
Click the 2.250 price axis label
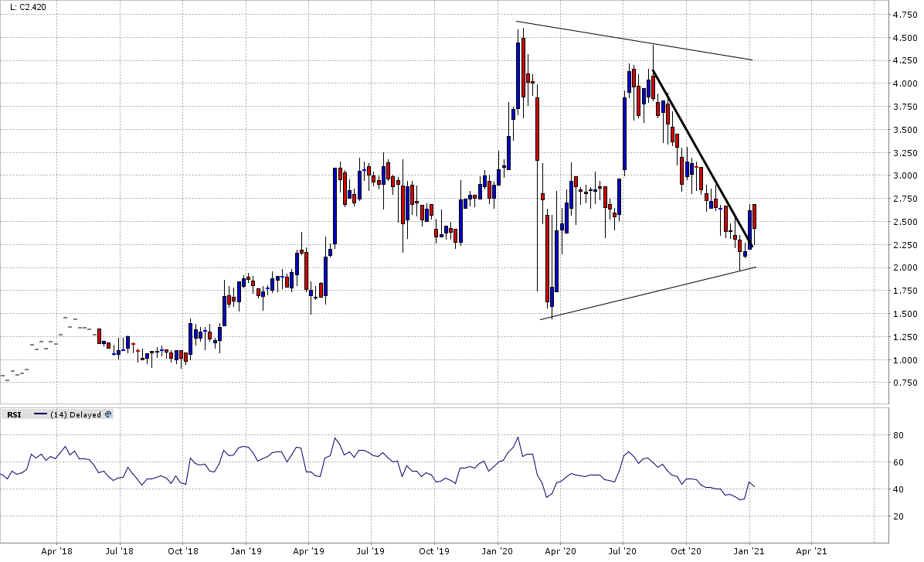click(x=905, y=245)
